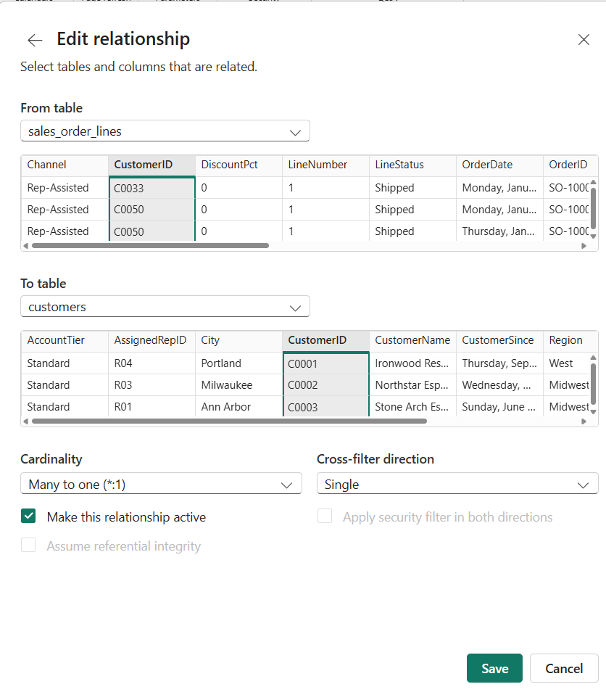Click the Stone Arch Es... customer name cell

tap(412, 407)
